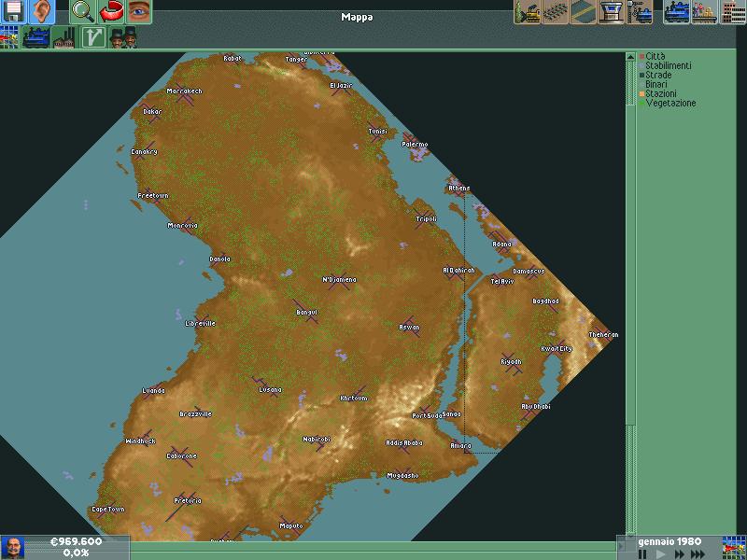Select the bulldozer landscaping tool
The image size is (747, 560).
click(528, 11)
